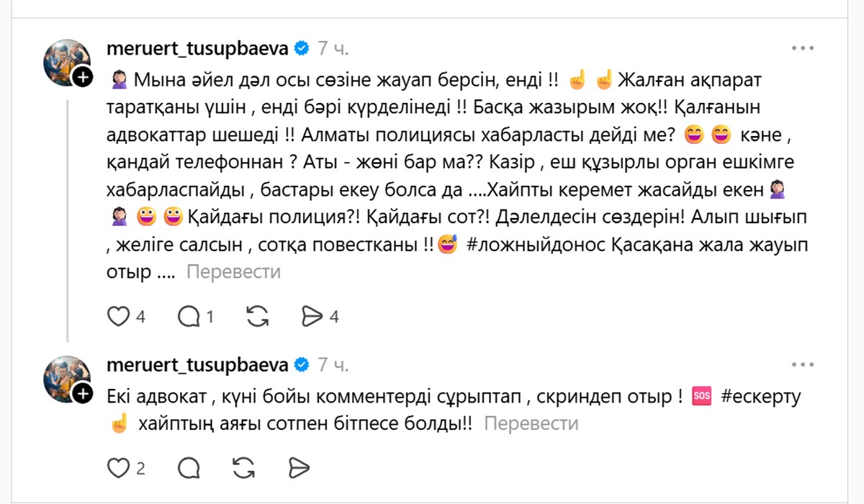Open more options menu on second post
The height and width of the screenshot is (504, 864).
click(803, 365)
